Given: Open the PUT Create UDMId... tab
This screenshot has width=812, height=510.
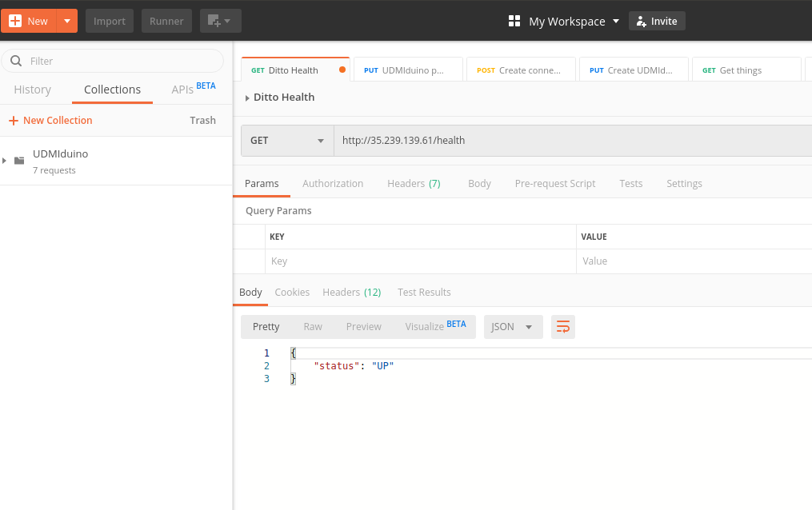Looking at the screenshot, I should pyautogui.click(x=634, y=70).
